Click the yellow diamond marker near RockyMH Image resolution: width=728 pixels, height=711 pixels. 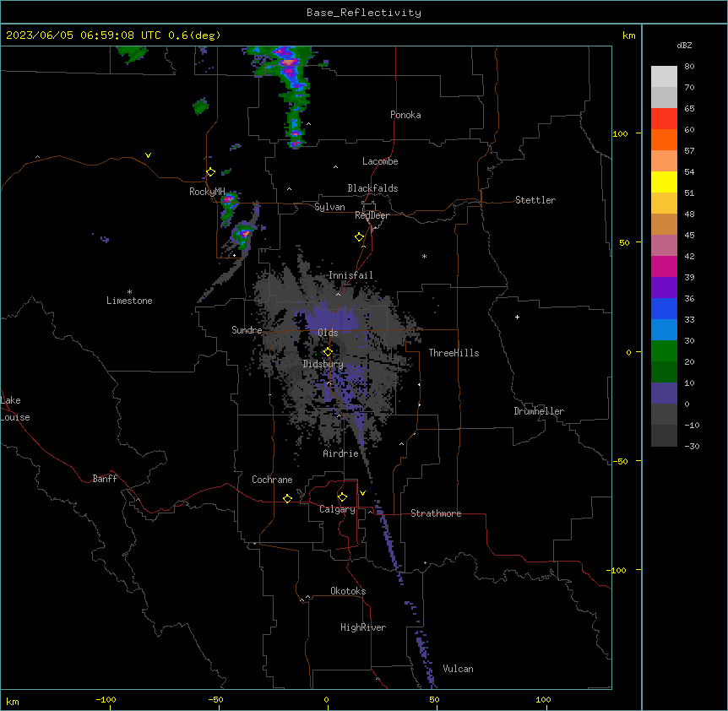tap(210, 172)
